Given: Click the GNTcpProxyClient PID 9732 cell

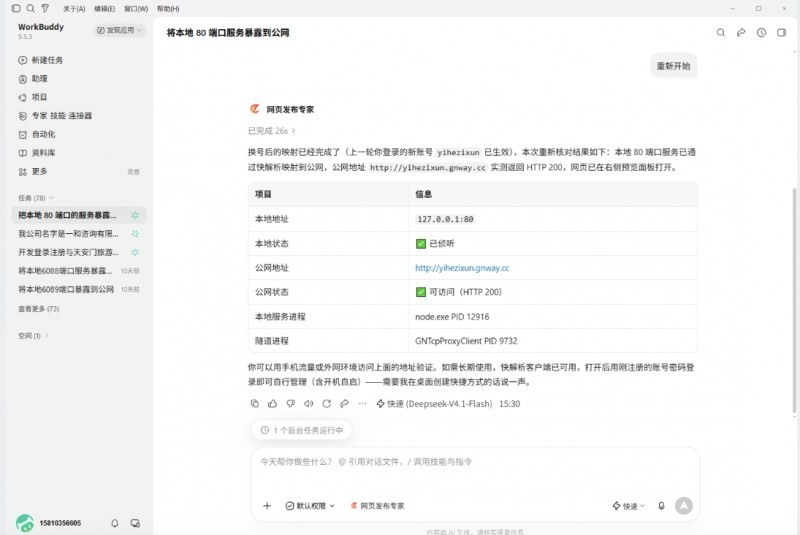Looking at the screenshot, I should pyautogui.click(x=466, y=341).
